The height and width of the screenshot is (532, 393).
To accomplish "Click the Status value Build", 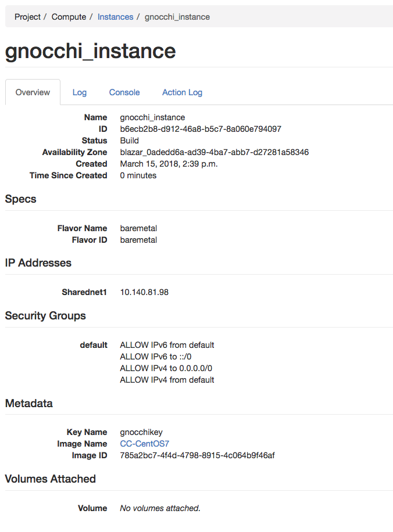I will (x=129, y=141).
